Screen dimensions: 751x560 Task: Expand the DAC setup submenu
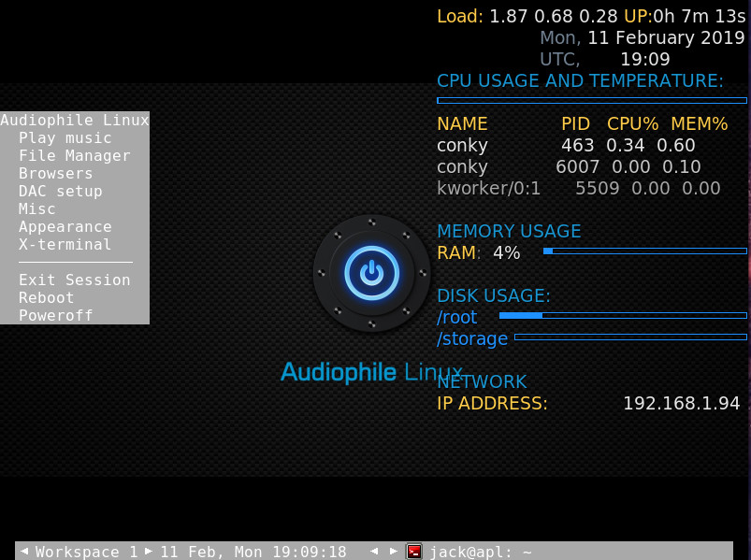pos(60,192)
